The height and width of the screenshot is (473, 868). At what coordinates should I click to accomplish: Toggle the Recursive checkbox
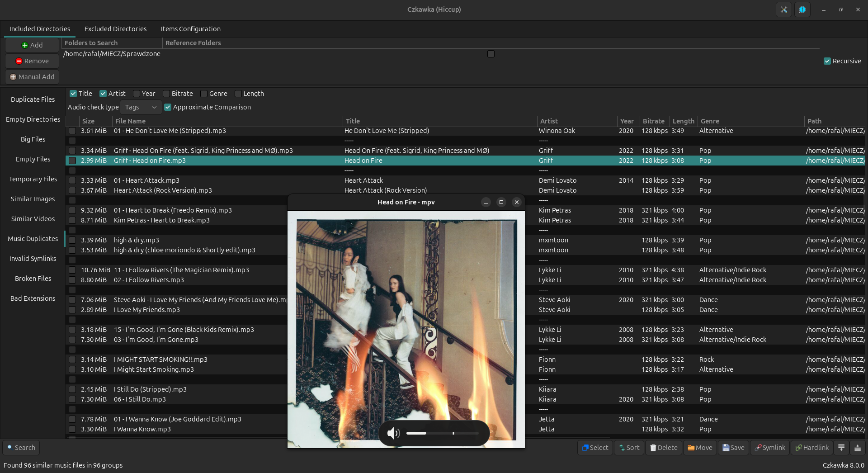pyautogui.click(x=827, y=61)
